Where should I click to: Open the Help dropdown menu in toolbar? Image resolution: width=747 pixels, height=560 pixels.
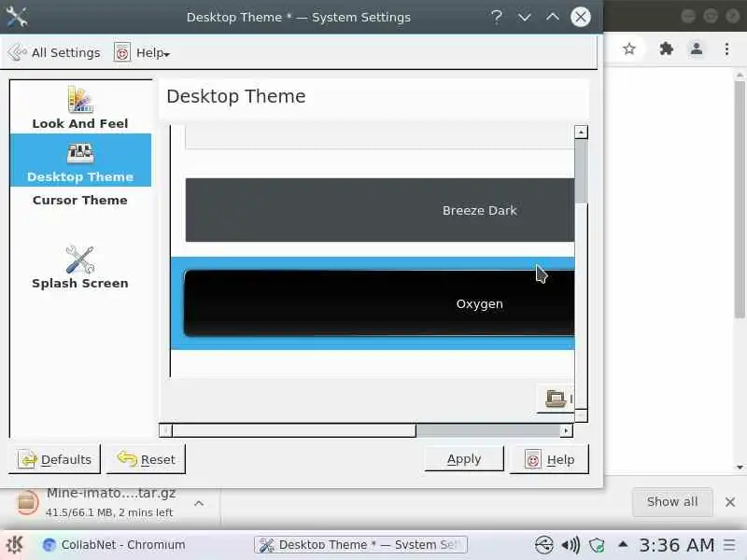coord(142,52)
